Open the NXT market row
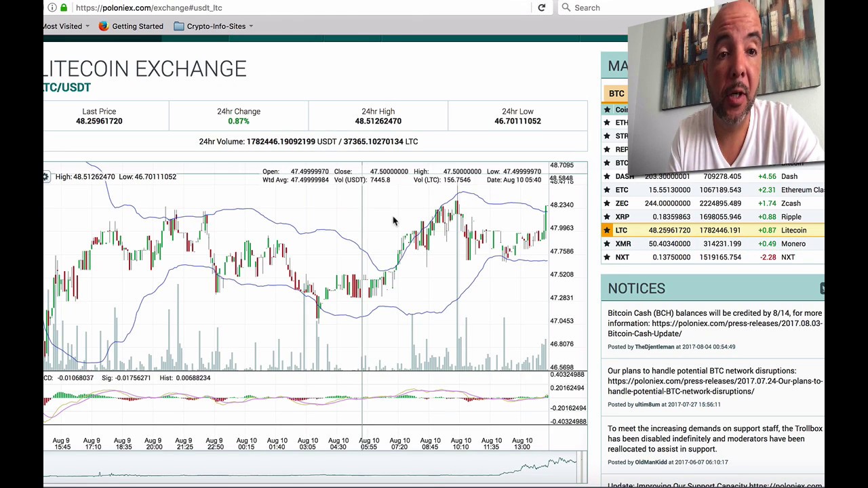The height and width of the screenshot is (488, 868). tap(712, 258)
